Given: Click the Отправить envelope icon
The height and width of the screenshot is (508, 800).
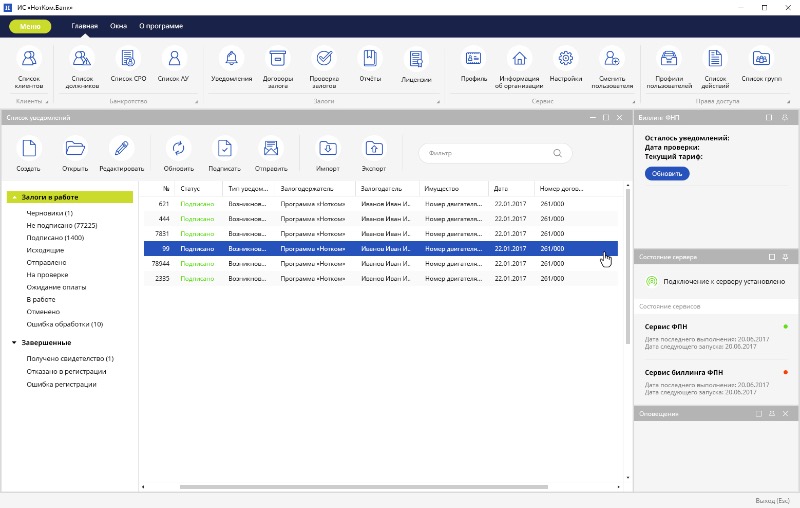Looking at the screenshot, I should point(270,149).
